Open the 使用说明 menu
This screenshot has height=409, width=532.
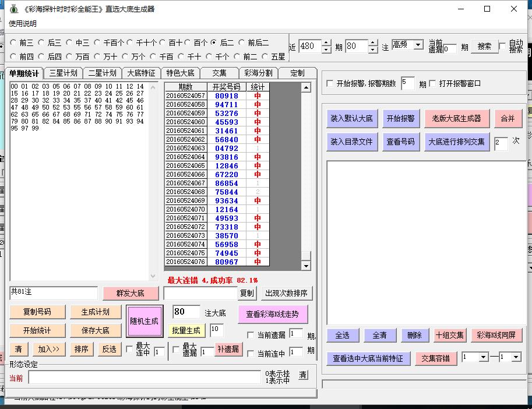[22, 23]
